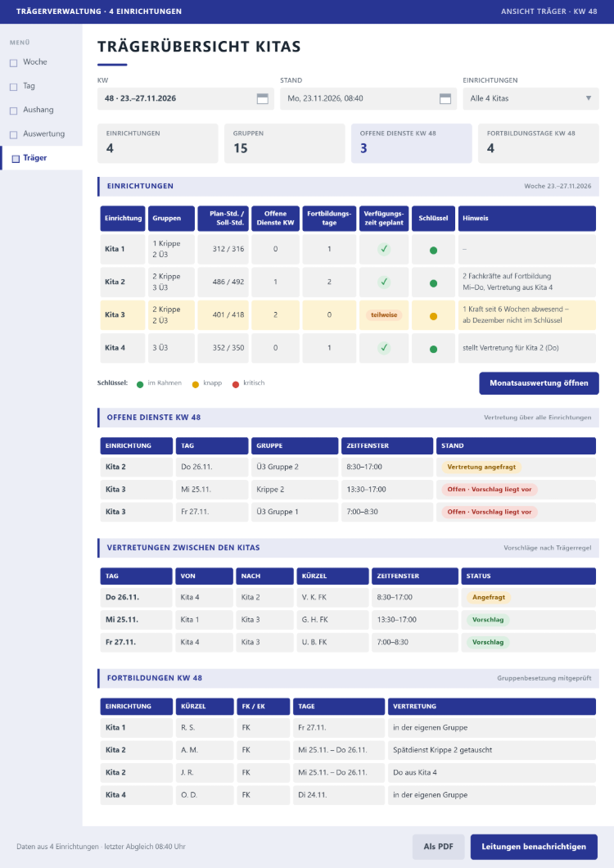Image resolution: width=614 pixels, height=868 pixels.
Task: Click the orange 'knapp' legend dot
Action: pos(196,384)
